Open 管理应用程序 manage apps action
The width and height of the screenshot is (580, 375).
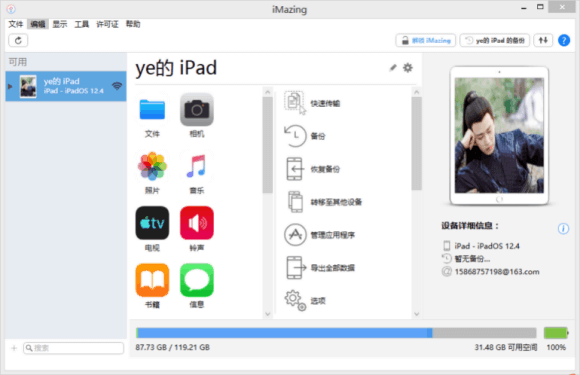pyautogui.click(x=320, y=235)
